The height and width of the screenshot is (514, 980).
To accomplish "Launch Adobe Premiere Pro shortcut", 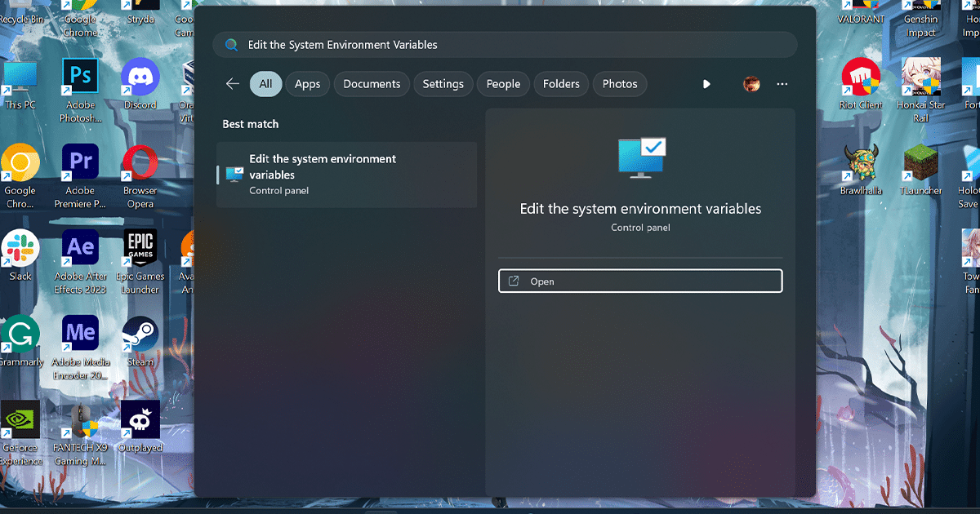I will coord(80,162).
